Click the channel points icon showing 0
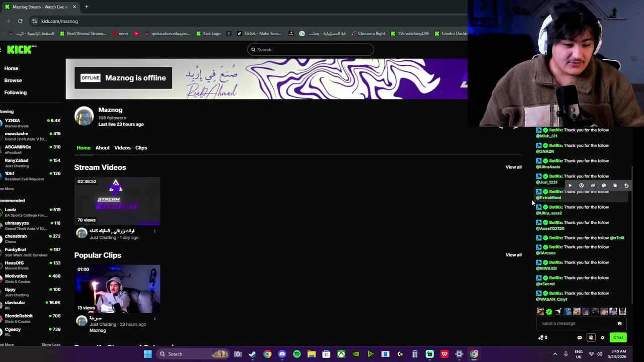Screen dimensions: 644x362 click(543, 338)
